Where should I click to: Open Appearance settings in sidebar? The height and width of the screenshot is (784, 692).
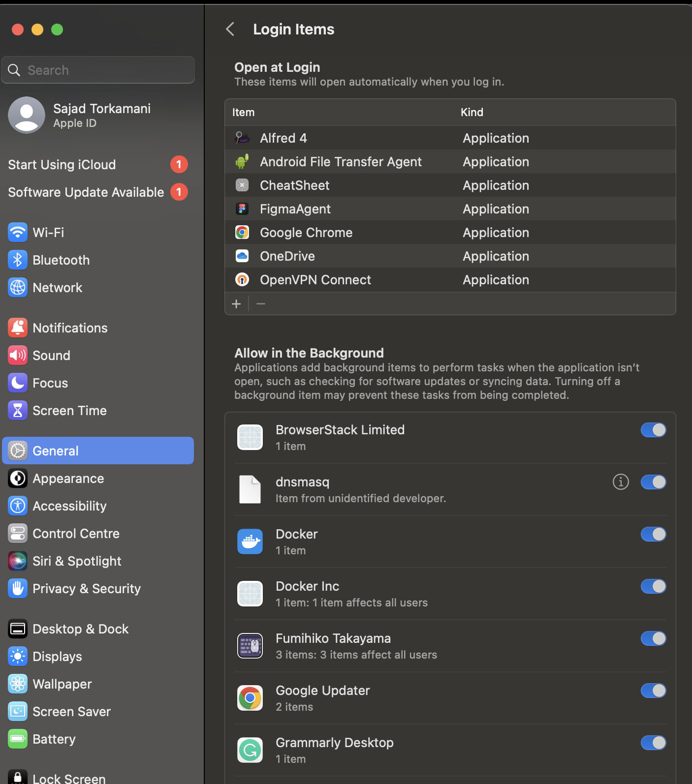click(x=68, y=479)
